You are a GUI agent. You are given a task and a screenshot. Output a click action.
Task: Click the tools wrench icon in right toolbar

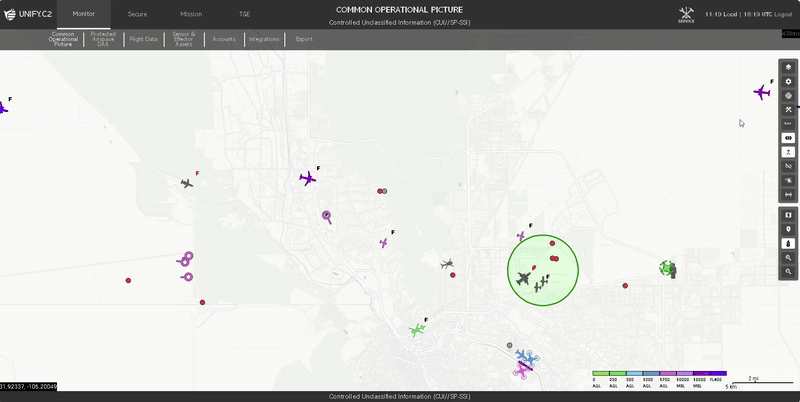tap(788, 109)
